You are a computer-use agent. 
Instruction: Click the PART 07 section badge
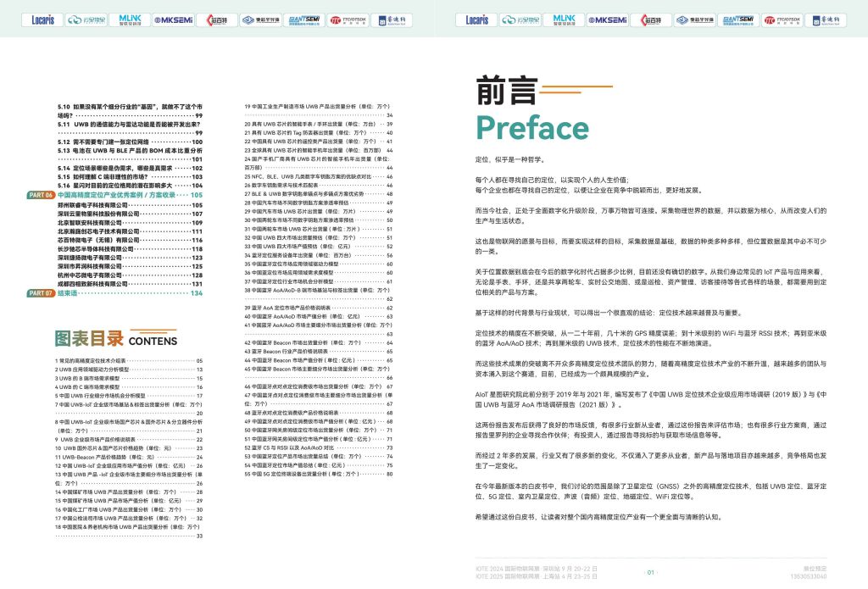[41, 293]
